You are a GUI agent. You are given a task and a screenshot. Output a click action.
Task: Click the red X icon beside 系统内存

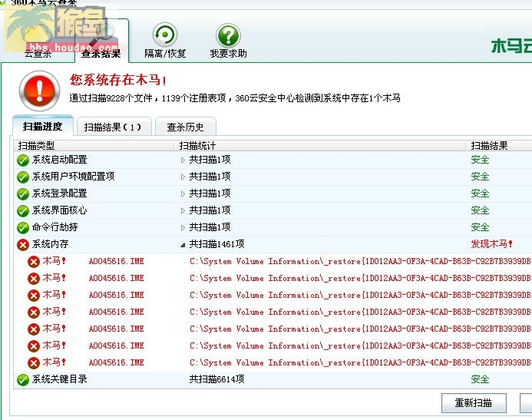point(23,245)
